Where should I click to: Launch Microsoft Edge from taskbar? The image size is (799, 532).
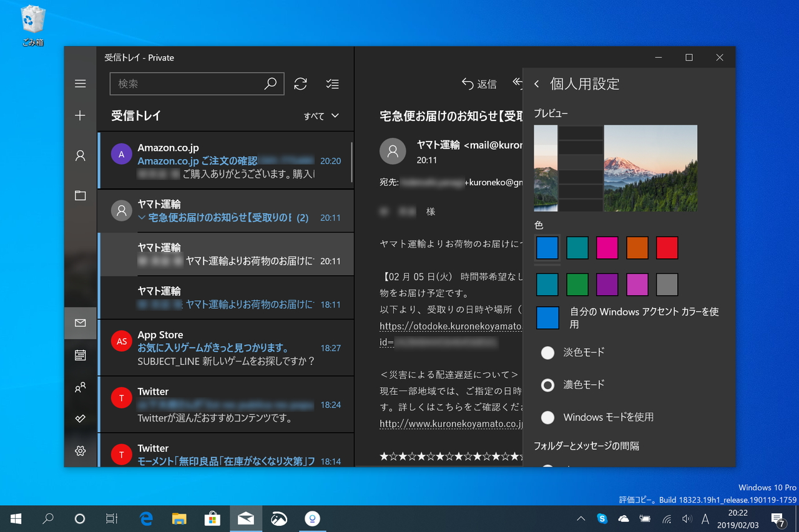pos(146,518)
